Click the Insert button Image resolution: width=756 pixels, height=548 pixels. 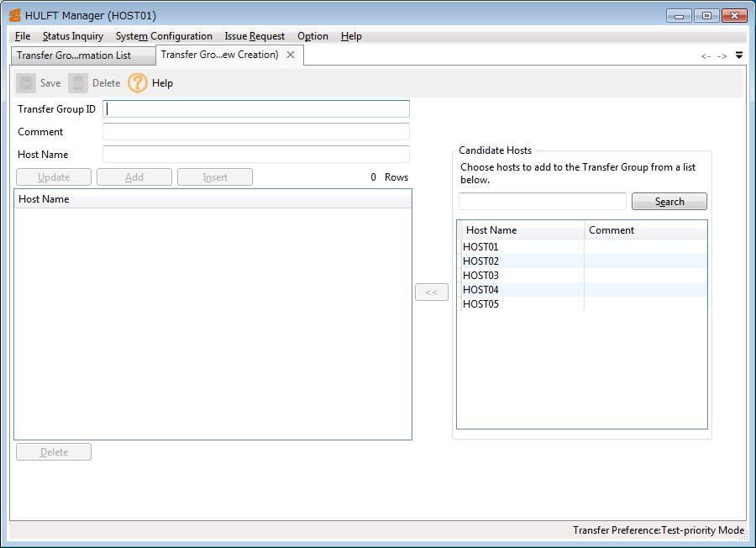[x=215, y=177]
